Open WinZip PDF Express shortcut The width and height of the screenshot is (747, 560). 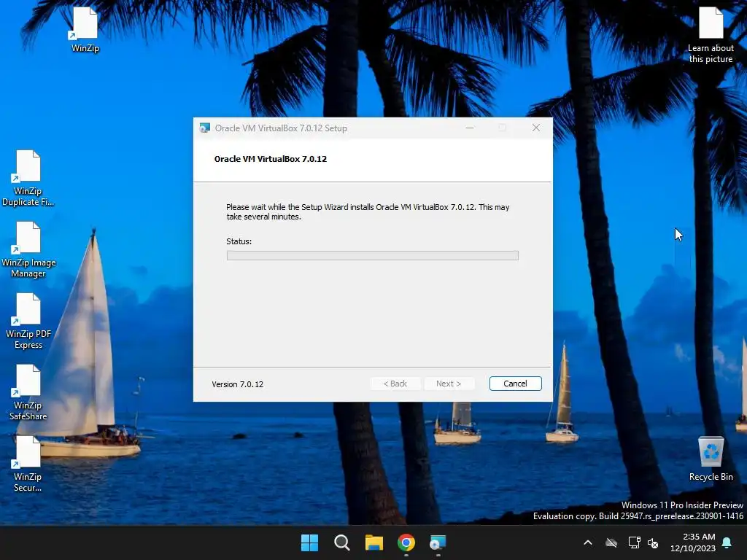pyautogui.click(x=28, y=321)
